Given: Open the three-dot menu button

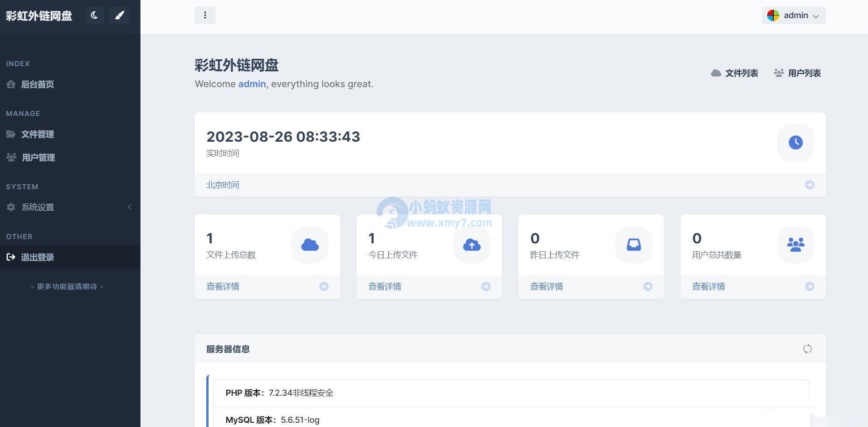Looking at the screenshot, I should [205, 15].
